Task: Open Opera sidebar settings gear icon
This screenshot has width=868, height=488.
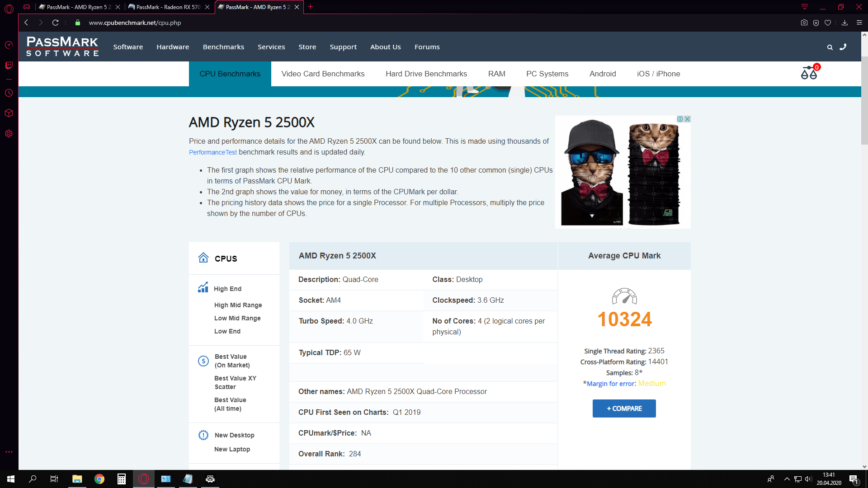Action: click(9, 134)
